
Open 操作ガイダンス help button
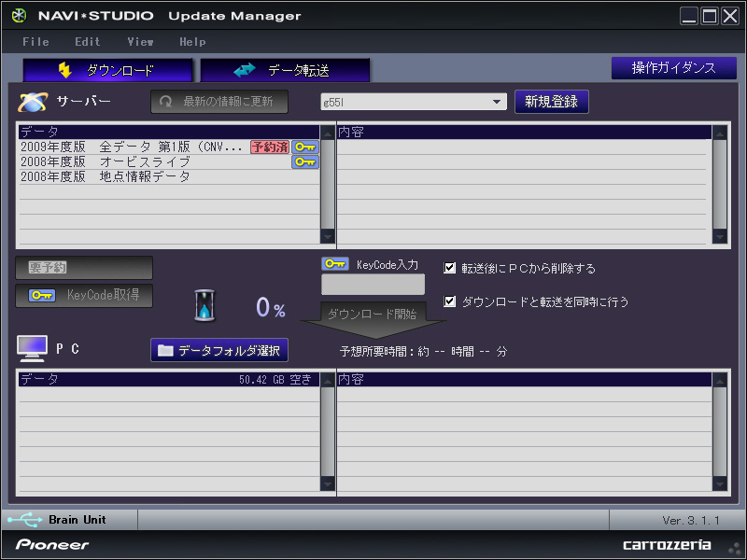coord(672,68)
